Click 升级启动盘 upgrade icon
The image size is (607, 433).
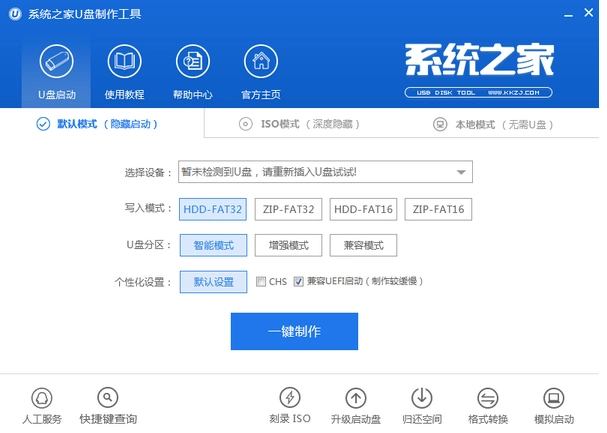point(355,397)
